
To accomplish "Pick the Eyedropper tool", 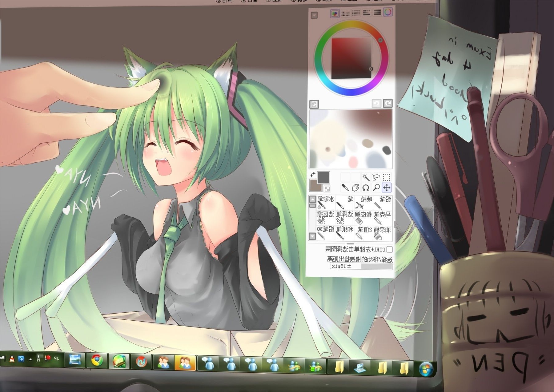I will coord(345,187).
